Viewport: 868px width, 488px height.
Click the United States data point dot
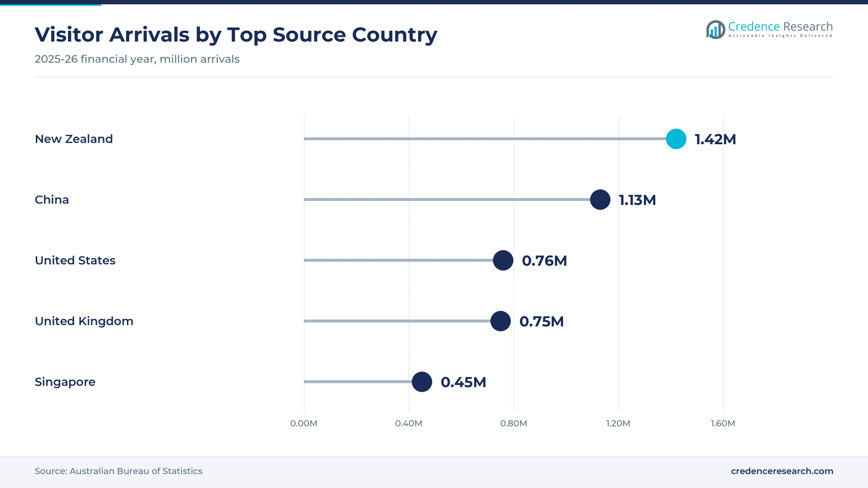503,260
